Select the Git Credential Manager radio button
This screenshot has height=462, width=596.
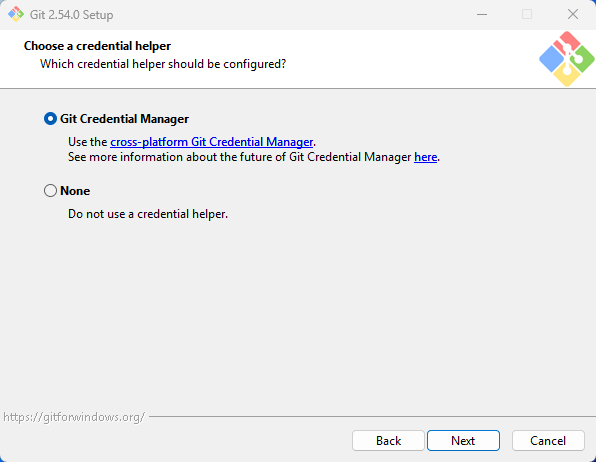point(50,119)
